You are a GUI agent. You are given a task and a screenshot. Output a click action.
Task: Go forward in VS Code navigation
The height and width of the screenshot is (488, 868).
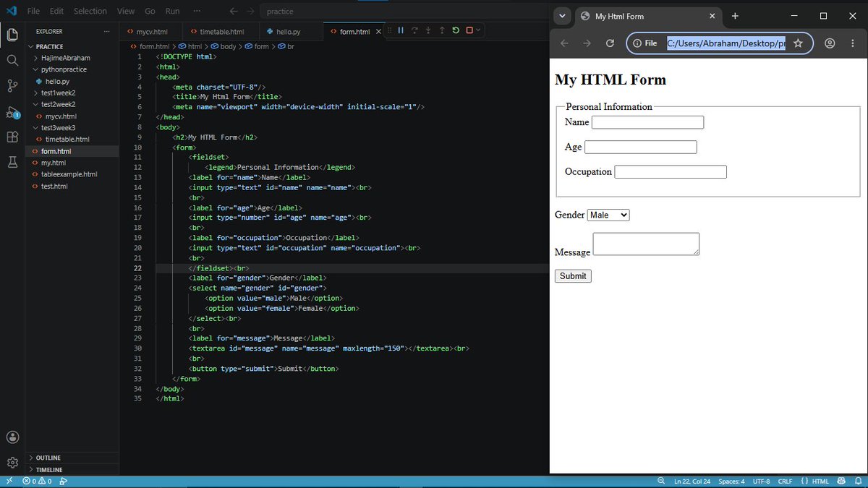tap(250, 11)
